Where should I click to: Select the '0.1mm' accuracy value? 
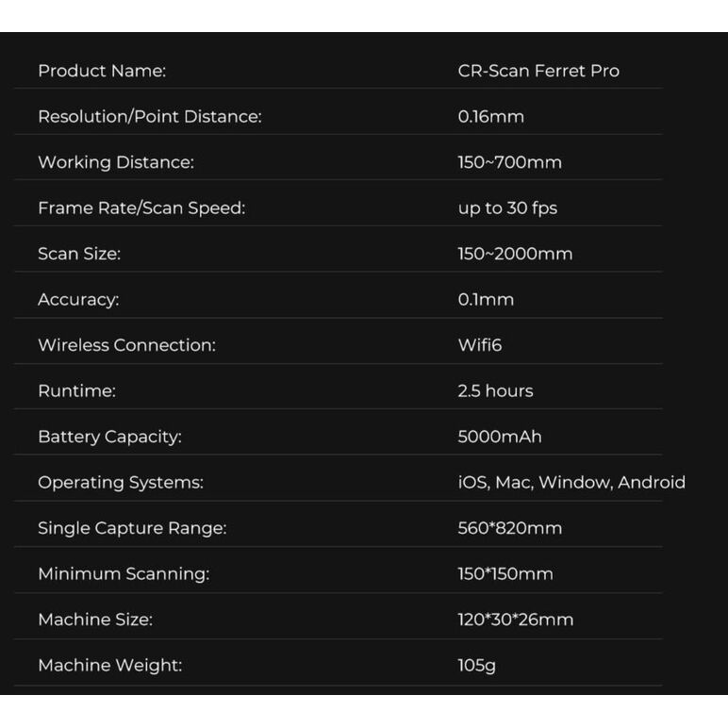486,300
